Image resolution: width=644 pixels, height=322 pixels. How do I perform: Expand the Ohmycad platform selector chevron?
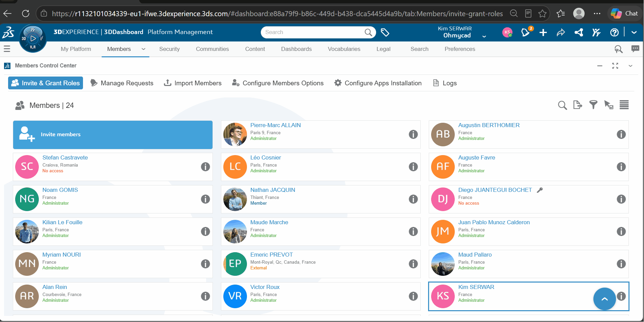[x=484, y=36]
